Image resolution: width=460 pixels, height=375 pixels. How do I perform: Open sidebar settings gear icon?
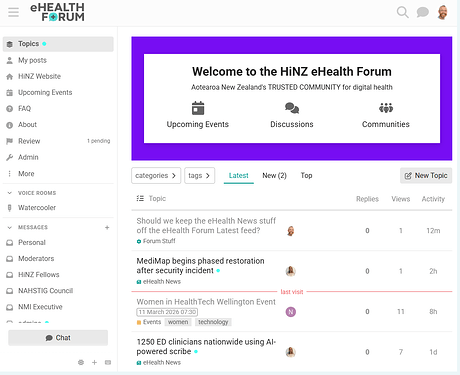[81, 362]
